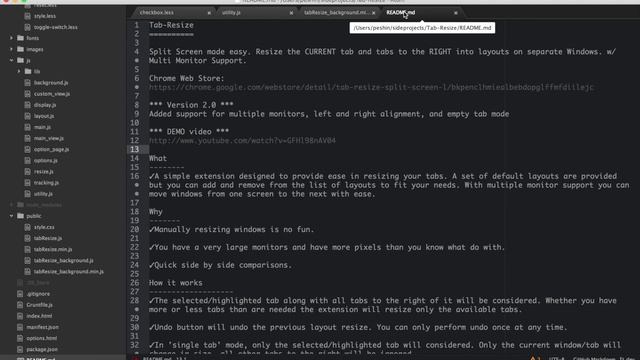Select file icon next to toggle-switch.less
The image size is (640, 360).
(27, 27)
